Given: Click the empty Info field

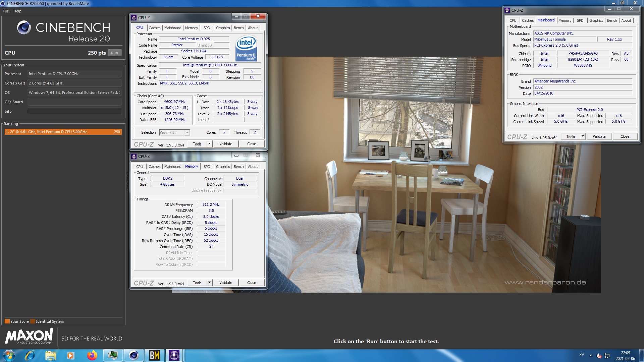Looking at the screenshot, I should click(74, 111).
